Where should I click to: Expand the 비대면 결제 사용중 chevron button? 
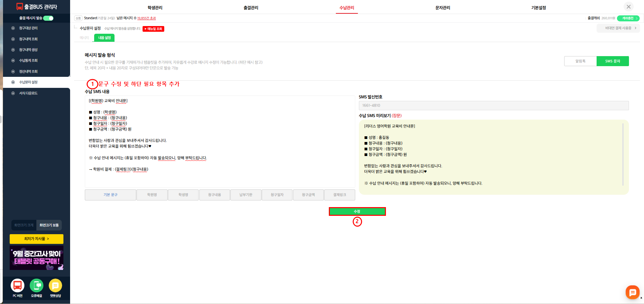pos(618,28)
